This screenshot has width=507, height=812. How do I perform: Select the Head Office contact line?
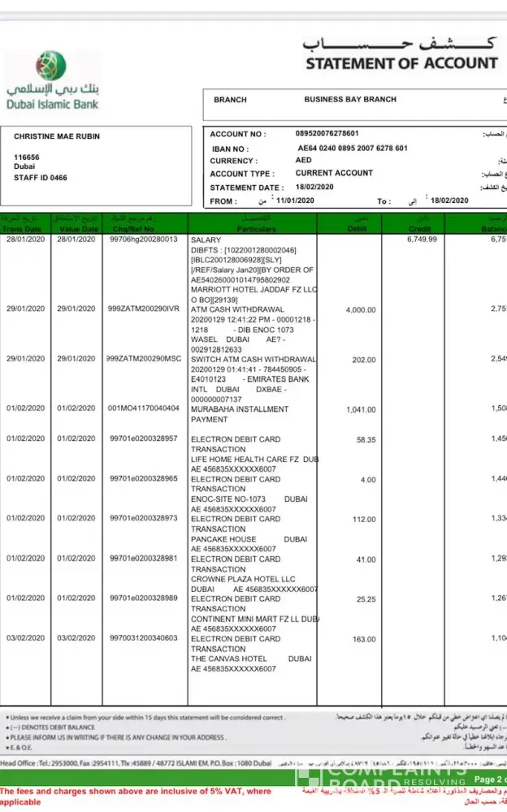[x=136, y=763]
